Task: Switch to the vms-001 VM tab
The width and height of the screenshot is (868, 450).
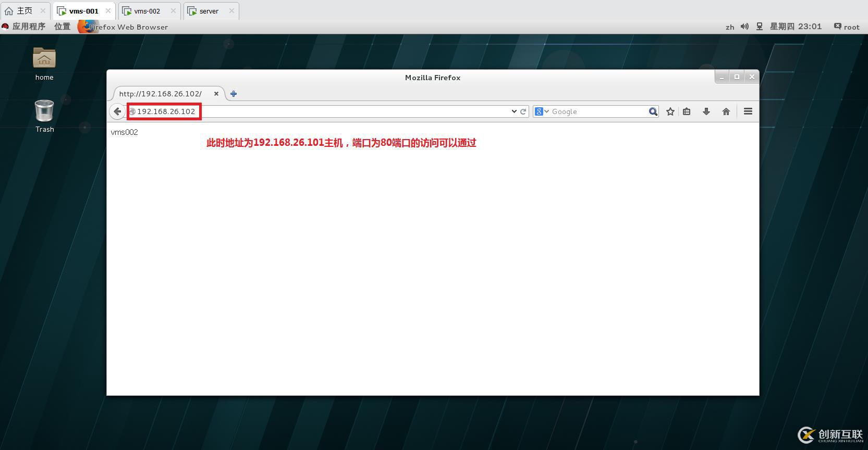Action: (83, 11)
